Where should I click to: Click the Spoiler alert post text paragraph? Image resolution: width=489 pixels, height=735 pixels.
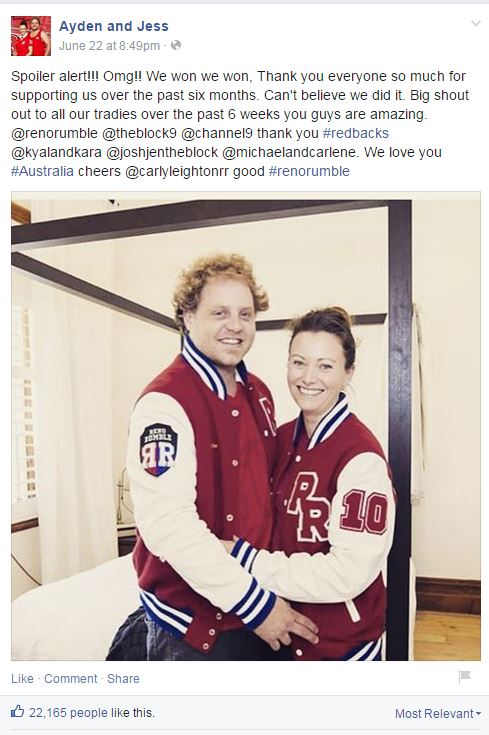click(x=240, y=124)
